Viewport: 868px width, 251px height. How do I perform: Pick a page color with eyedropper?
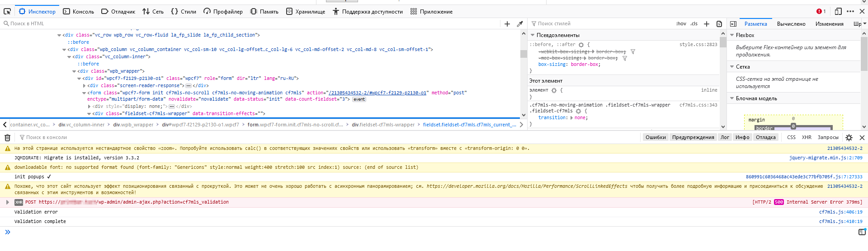520,24
